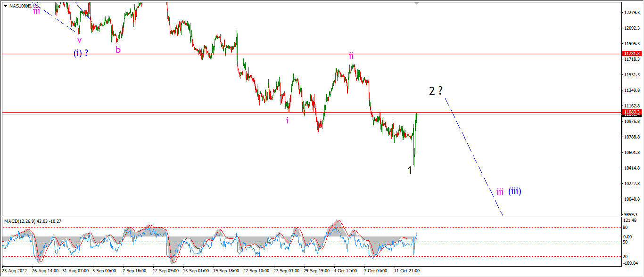Select the black wave label 1
The height and width of the screenshot is (277, 644).
point(410,171)
